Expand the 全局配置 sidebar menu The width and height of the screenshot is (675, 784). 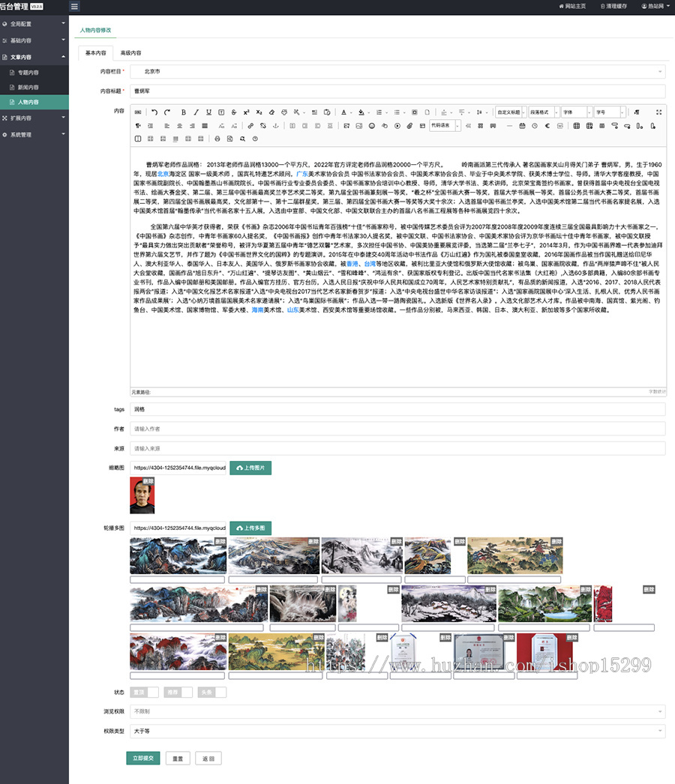(34, 23)
